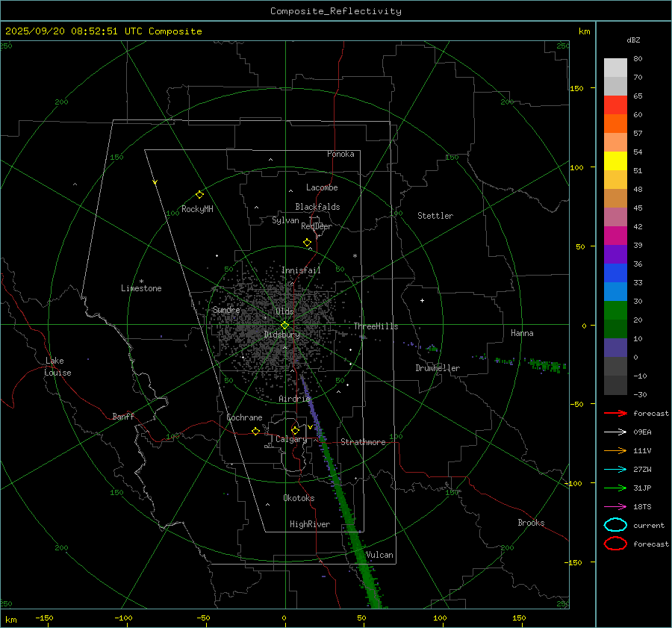Click the radar center diamond at Didsbury
This screenshot has height=628, width=672.
click(284, 325)
